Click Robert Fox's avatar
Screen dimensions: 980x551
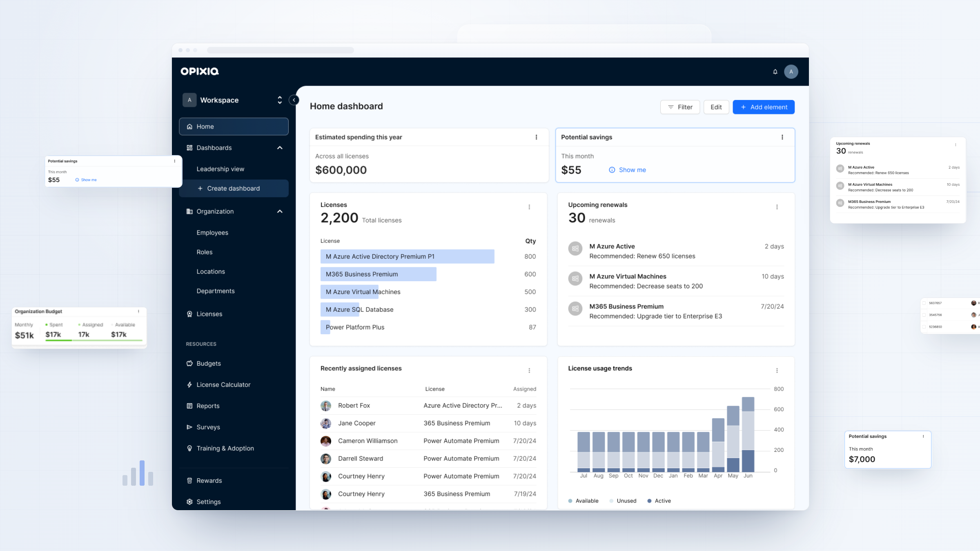pos(326,406)
